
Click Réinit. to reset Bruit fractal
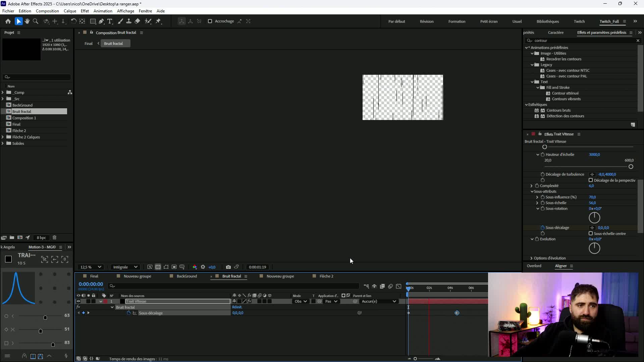tap(237, 307)
